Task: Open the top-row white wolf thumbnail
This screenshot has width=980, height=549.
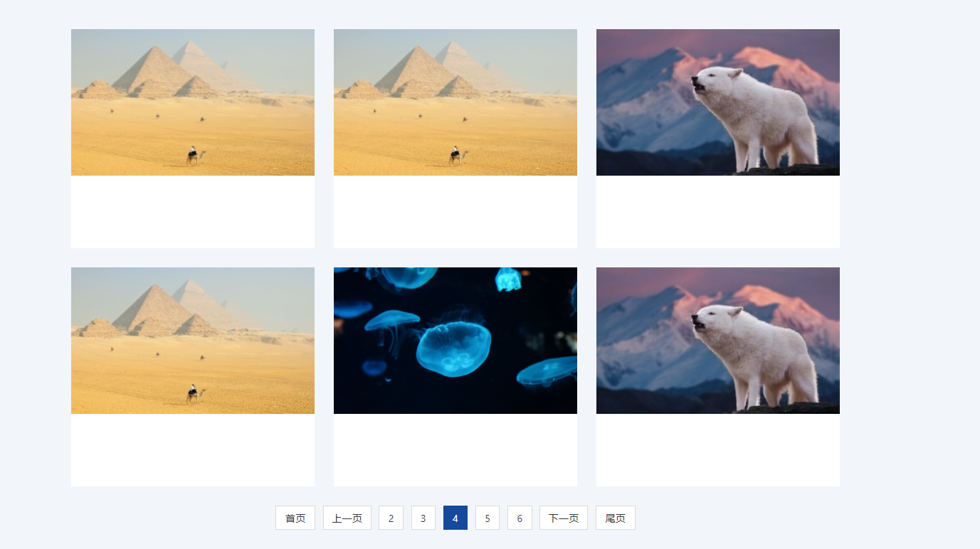Action: (718, 102)
